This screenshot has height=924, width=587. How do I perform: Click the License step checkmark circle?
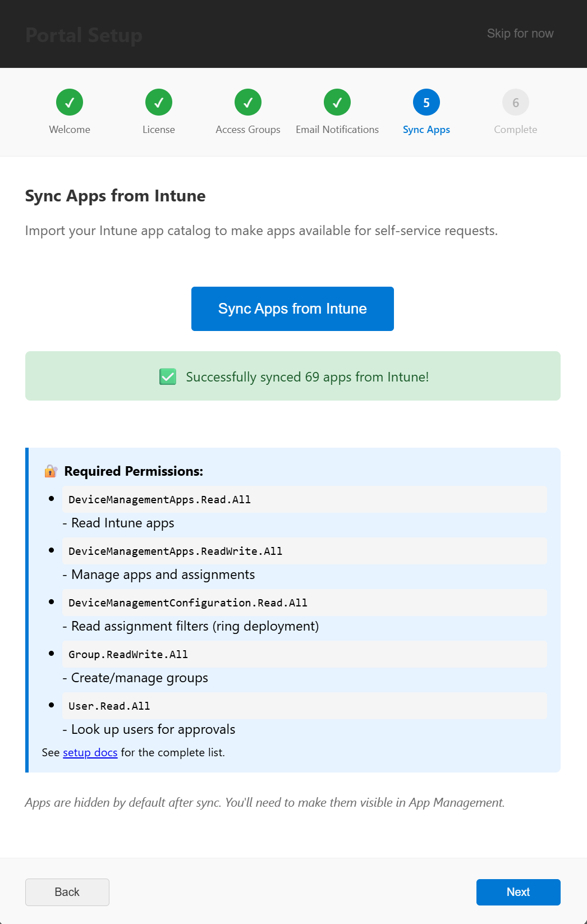click(159, 102)
